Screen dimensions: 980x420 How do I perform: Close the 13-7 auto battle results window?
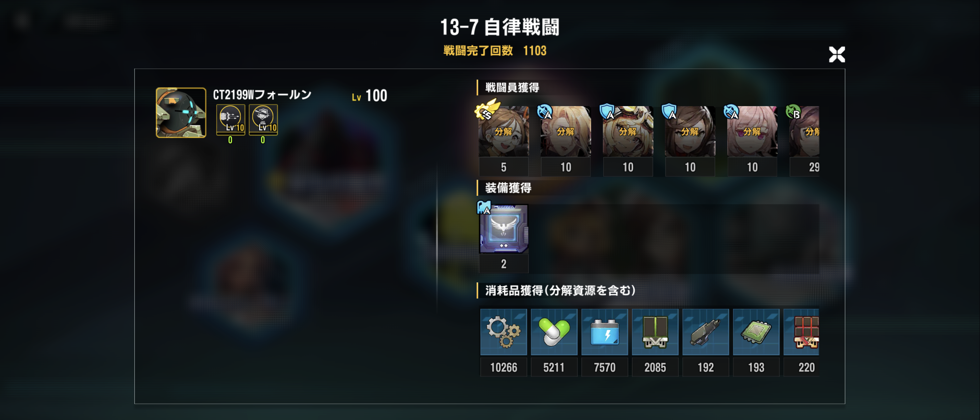pos(837,54)
